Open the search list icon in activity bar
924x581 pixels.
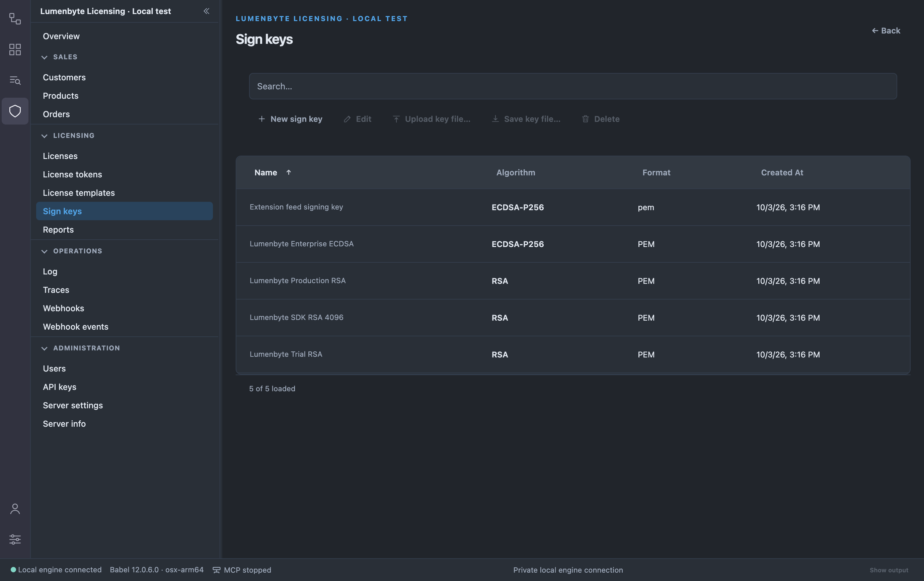pyautogui.click(x=15, y=80)
